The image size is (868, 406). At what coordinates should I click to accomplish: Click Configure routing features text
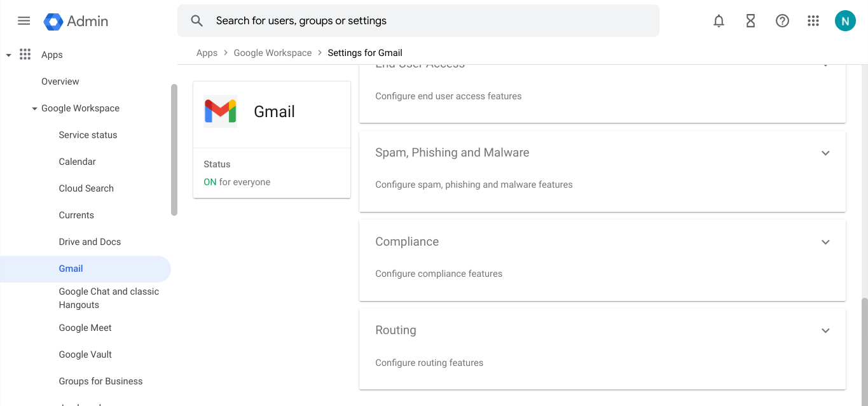[x=429, y=363]
